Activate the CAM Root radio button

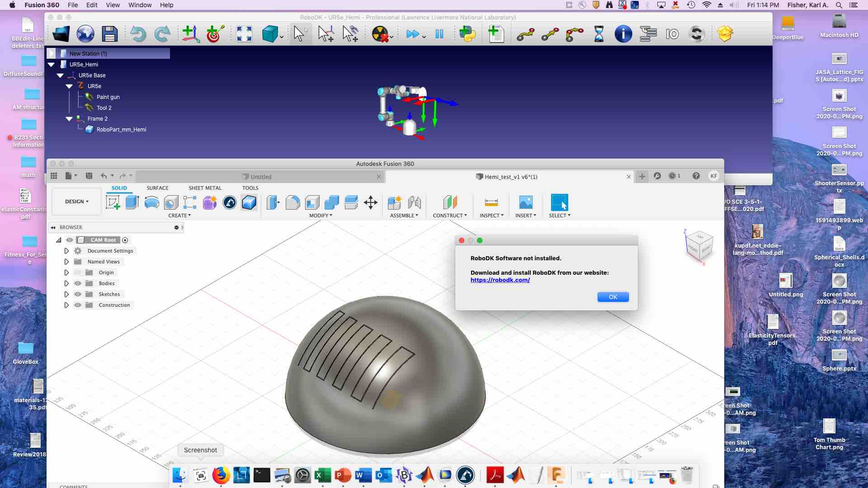coord(125,240)
